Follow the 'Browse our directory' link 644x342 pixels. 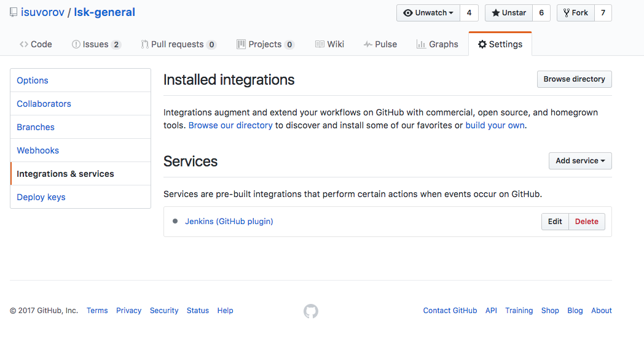point(230,125)
